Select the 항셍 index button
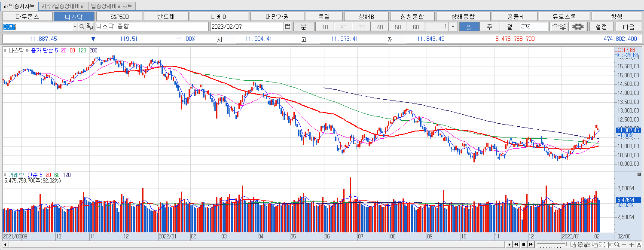This screenshot has width=644, height=250. tap(616, 16)
